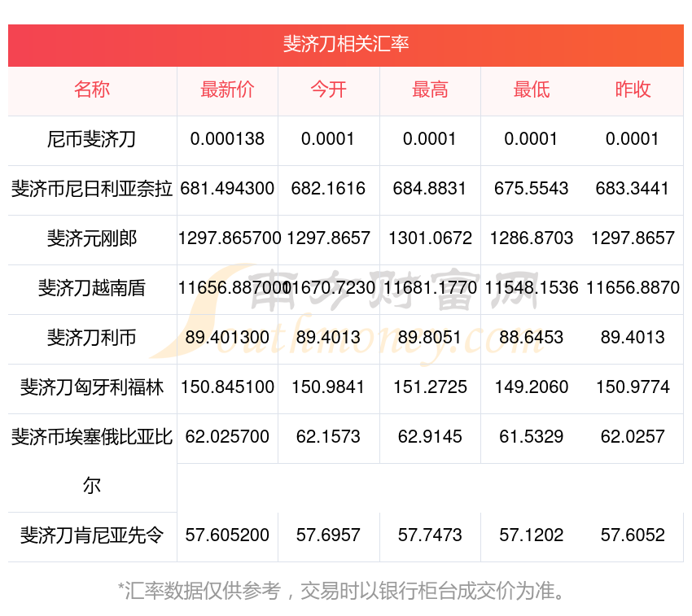Click the high value 1301.0672

(x=431, y=238)
